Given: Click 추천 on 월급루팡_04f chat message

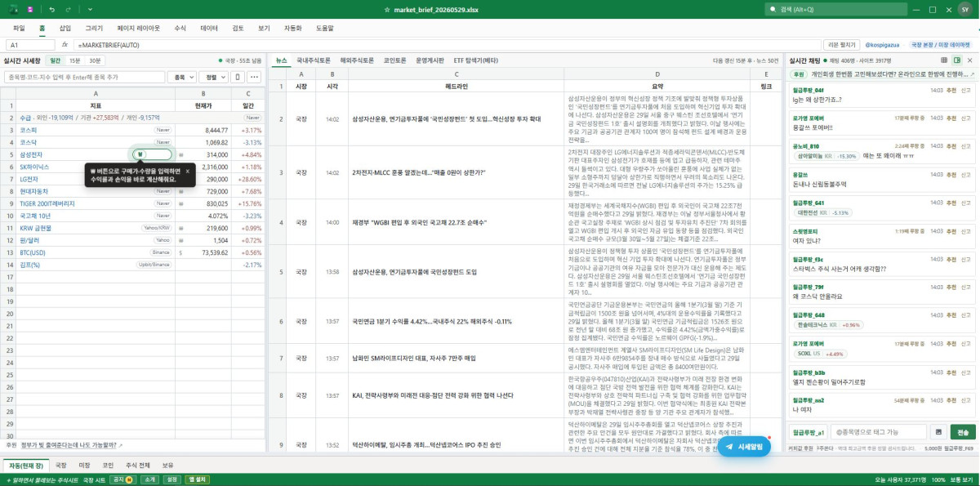Looking at the screenshot, I should (950, 90).
